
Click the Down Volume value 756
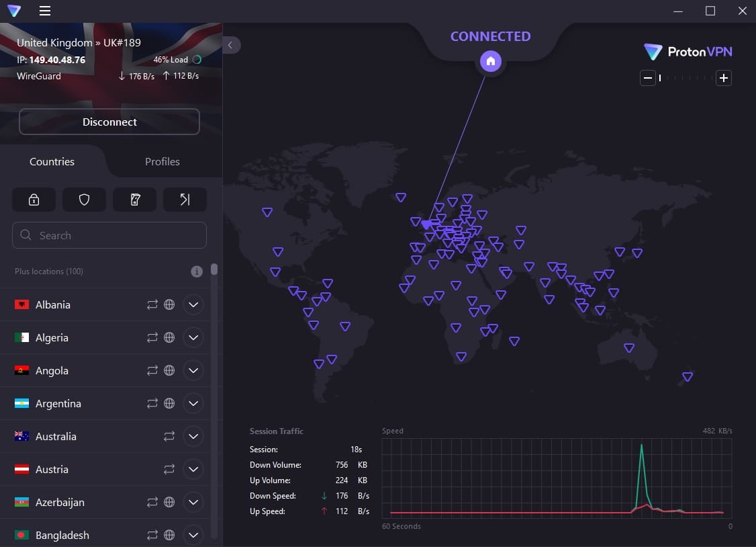(342, 465)
